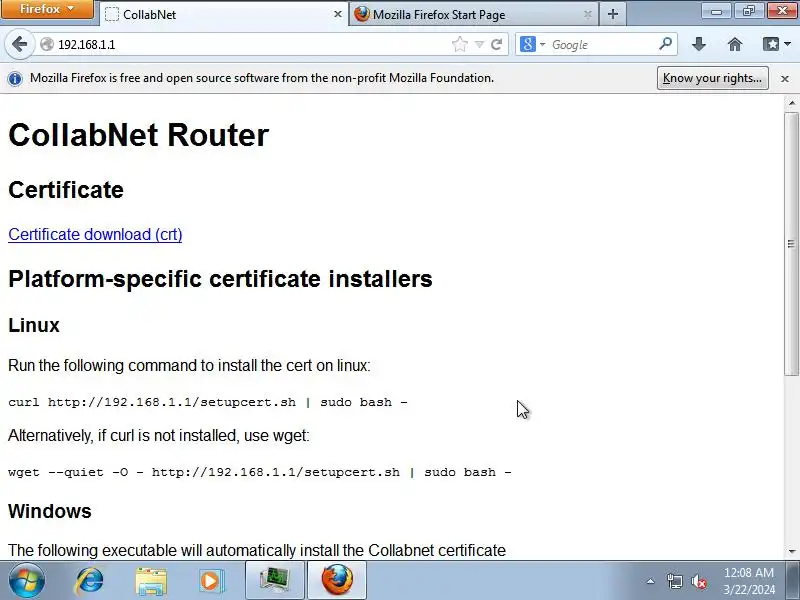
Task: Go to the Home page icon
Action: (x=735, y=44)
